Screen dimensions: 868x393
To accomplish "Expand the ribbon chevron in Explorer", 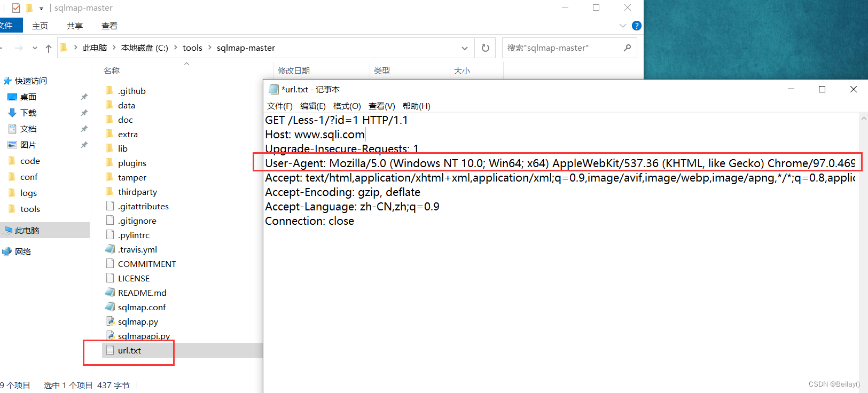I will 622,26.
